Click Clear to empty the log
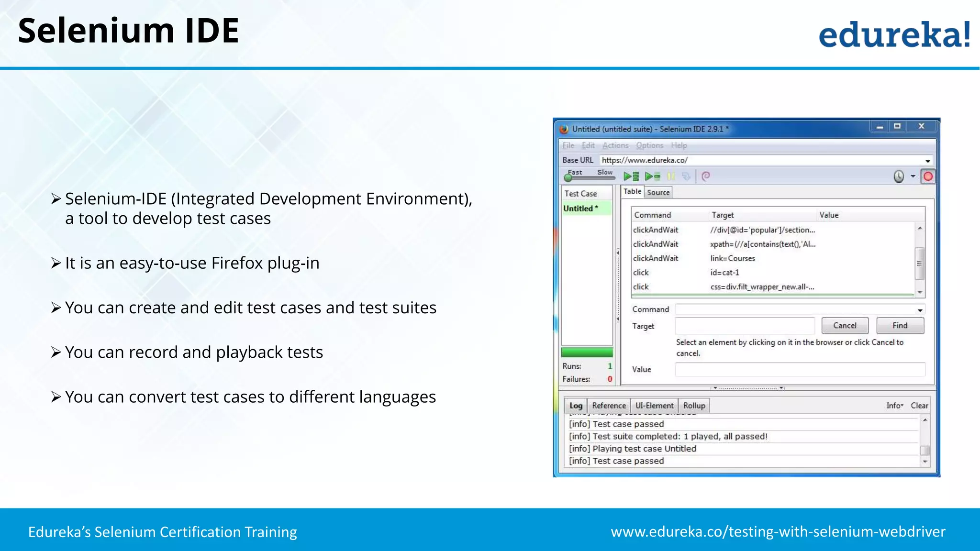980x551 pixels. pos(919,406)
